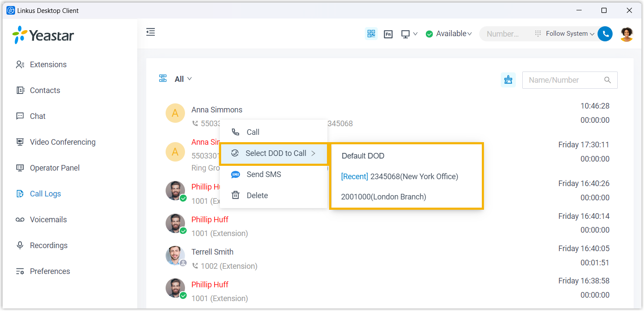
Task: Open the dialpad grid icon
Action: coord(538,34)
